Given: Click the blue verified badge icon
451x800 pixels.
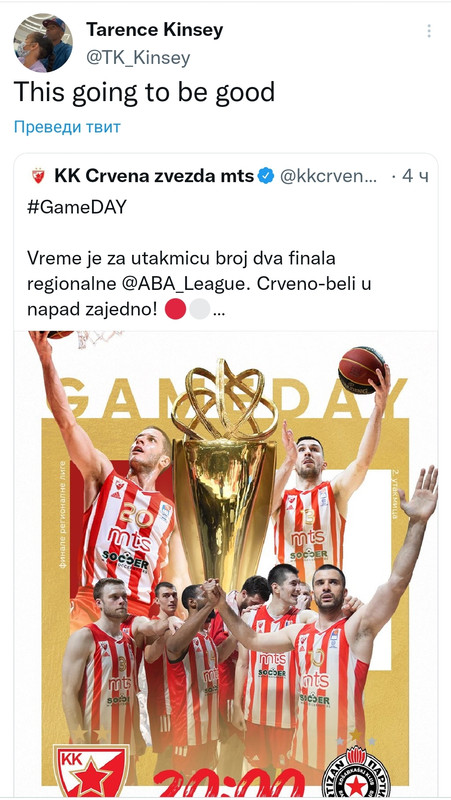Looking at the screenshot, I should [x=265, y=176].
